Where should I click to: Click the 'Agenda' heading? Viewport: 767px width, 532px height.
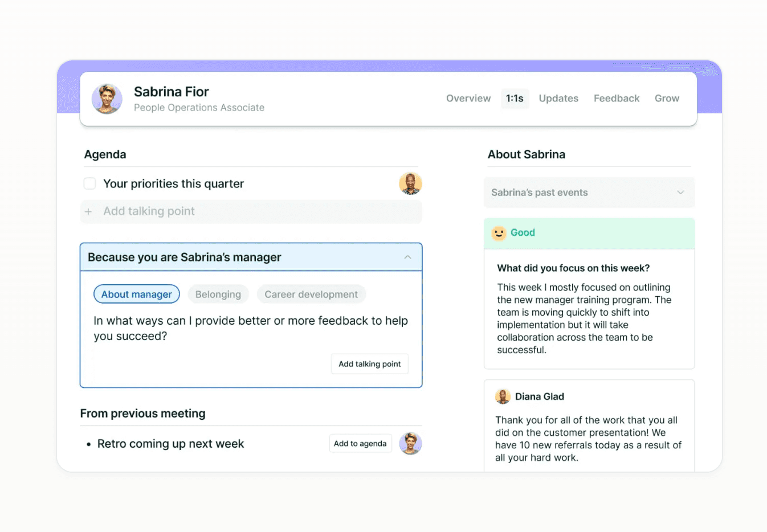coord(105,154)
